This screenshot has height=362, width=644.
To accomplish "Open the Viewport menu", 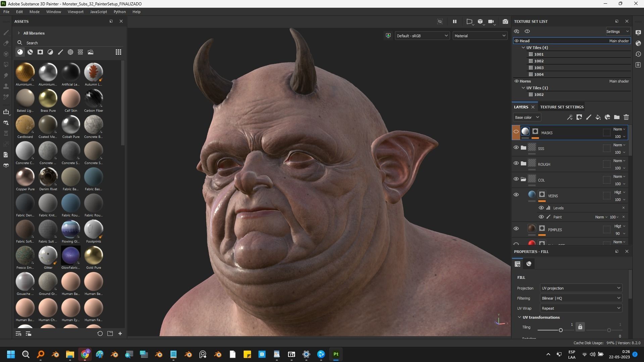I will click(x=76, y=12).
